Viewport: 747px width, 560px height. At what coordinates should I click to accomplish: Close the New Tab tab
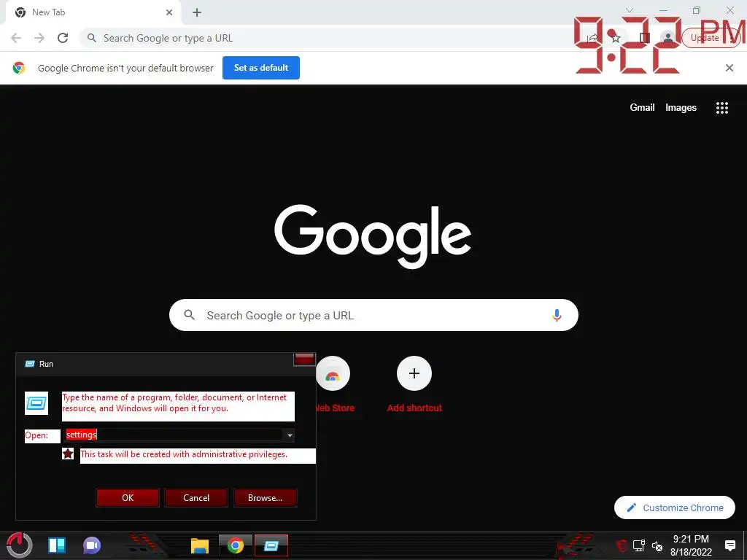[x=169, y=12]
